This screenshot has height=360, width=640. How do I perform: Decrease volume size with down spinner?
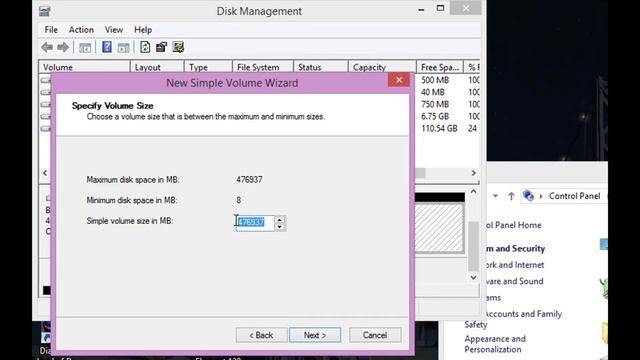(280, 227)
